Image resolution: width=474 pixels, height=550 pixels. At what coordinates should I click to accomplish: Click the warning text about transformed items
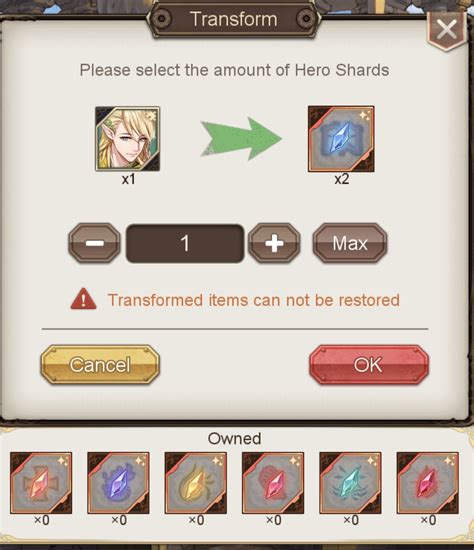254,300
